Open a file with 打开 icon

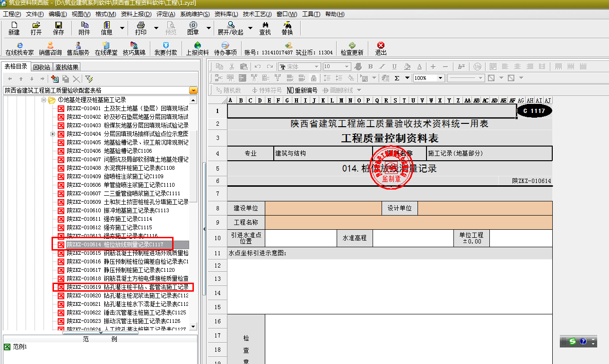pos(36,28)
